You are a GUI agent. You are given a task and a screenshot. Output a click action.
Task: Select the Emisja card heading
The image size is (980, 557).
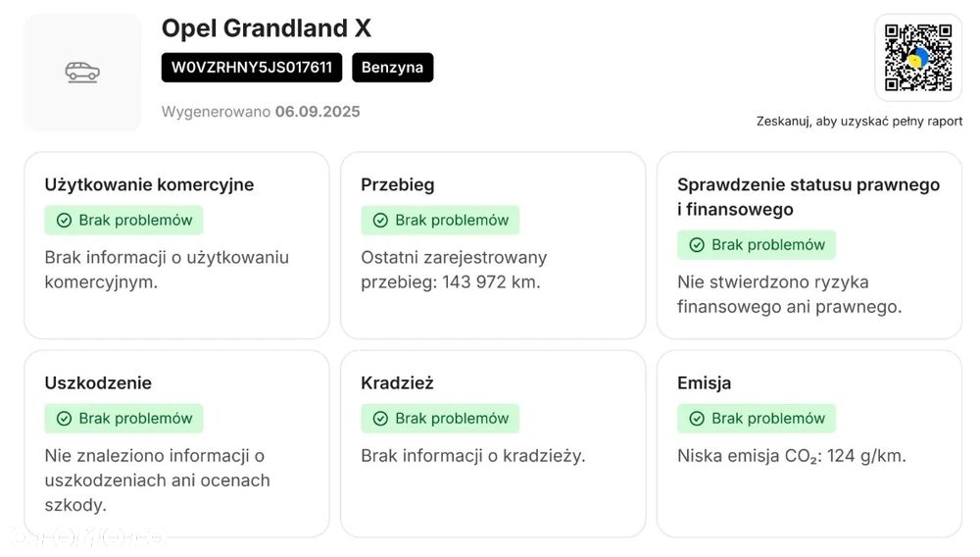coord(704,382)
